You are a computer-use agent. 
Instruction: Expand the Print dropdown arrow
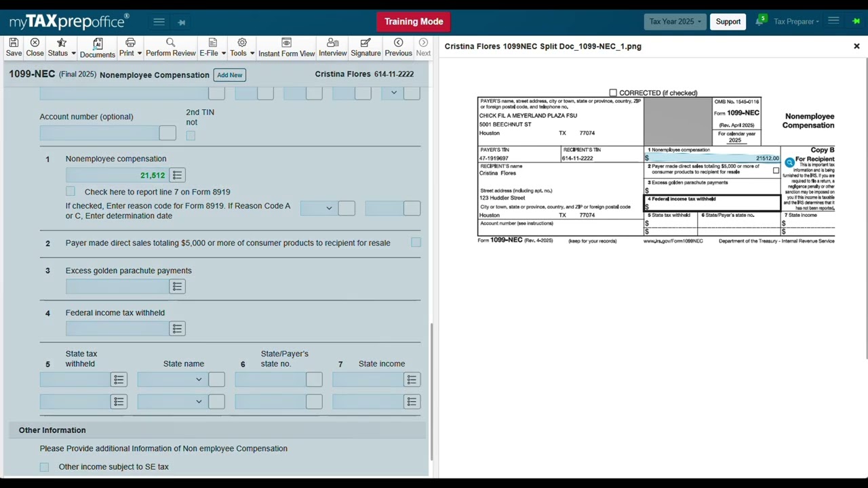point(139,54)
